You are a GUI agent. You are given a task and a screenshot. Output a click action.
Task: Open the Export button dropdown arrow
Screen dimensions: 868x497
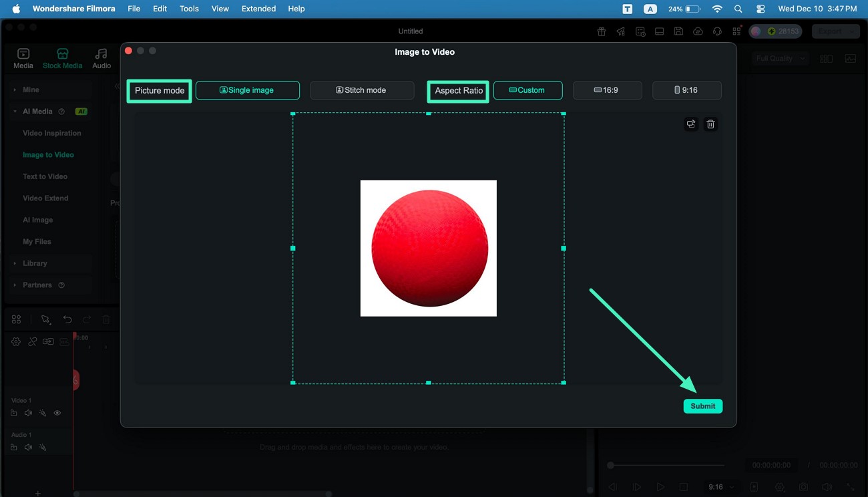(x=853, y=31)
